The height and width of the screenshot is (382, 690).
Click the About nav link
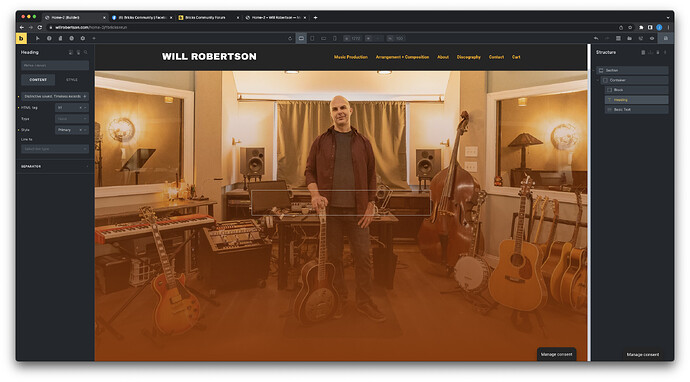pos(443,57)
